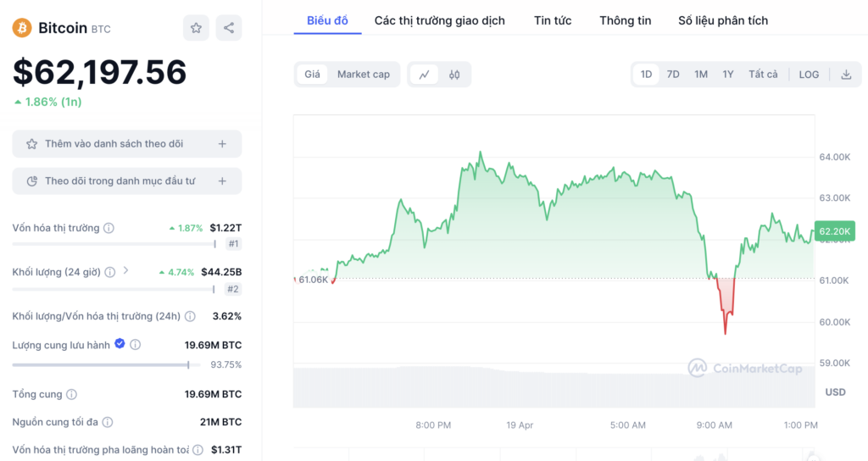Open info icon next to Tổng cung
This screenshot has height=461, width=868.
coord(71,394)
